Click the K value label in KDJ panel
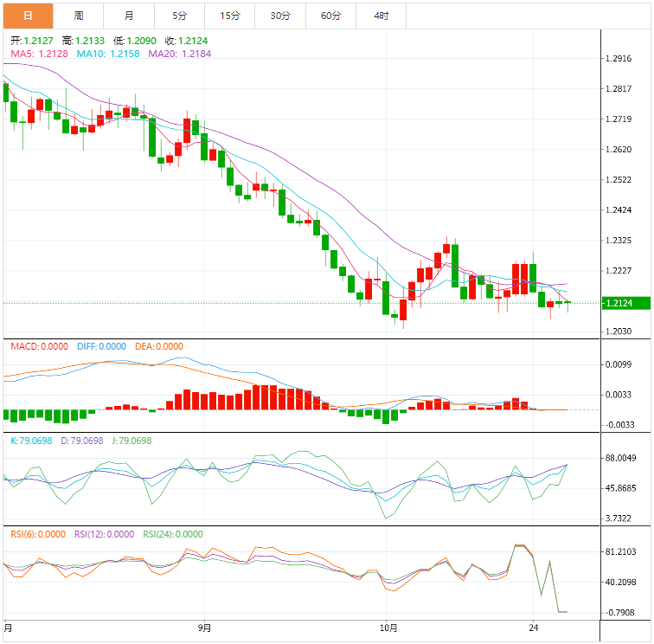654x644 pixels. pyautogui.click(x=29, y=441)
